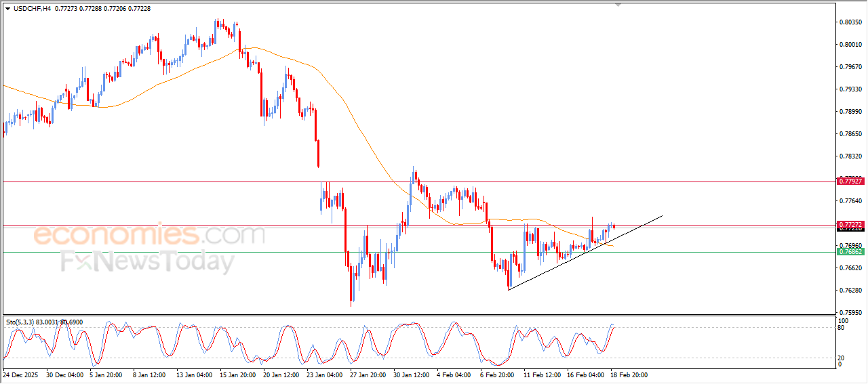Click the 0.76620 price axis label
The image size is (868, 384).
(850, 268)
